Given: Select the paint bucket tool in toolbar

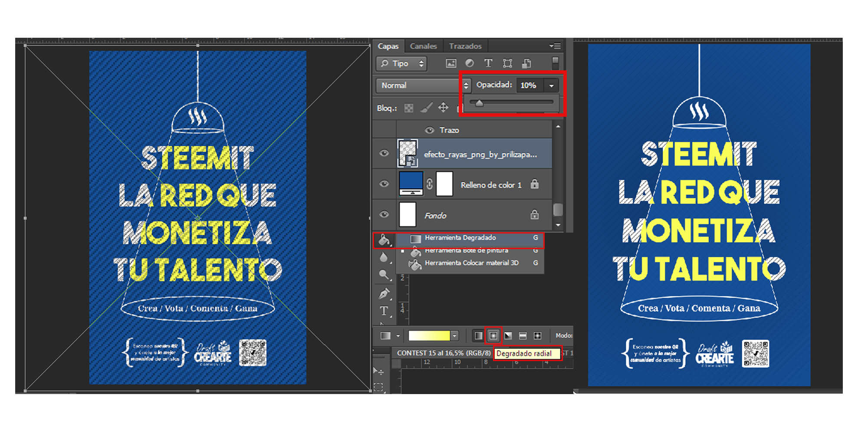Looking at the screenshot, I should click(x=384, y=240).
